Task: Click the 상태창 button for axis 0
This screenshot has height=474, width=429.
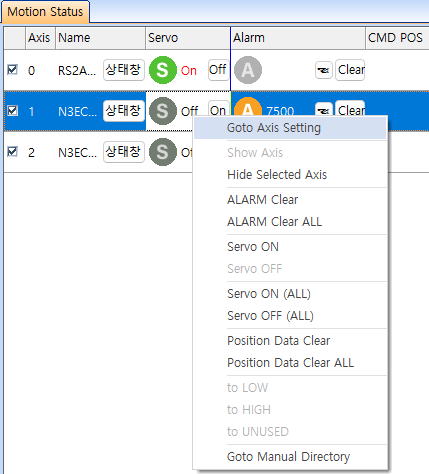Action: pos(124,70)
